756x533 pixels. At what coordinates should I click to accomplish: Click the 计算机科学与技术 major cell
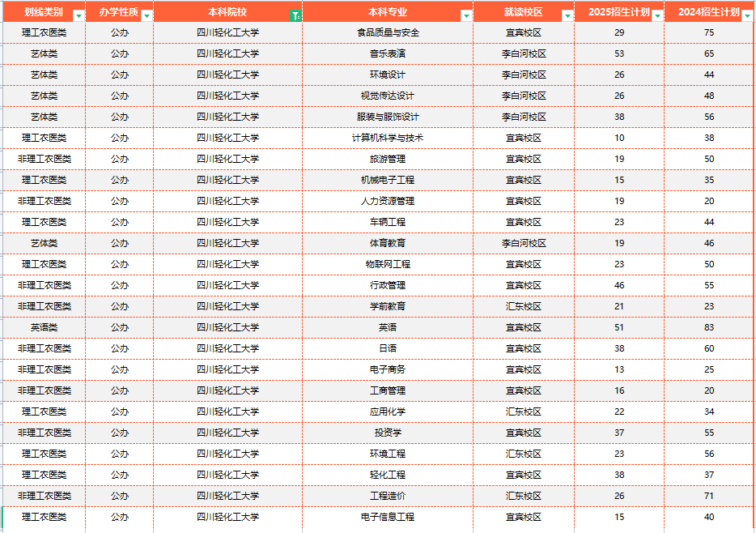tap(388, 138)
